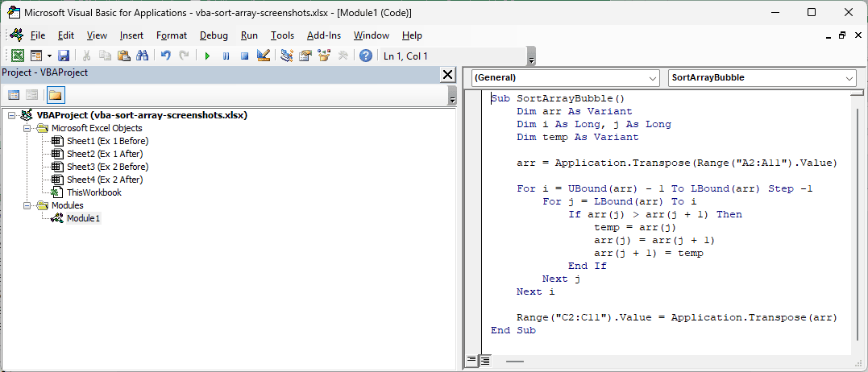Open the View menu
Screen dimensions: 868x372
pos(97,35)
